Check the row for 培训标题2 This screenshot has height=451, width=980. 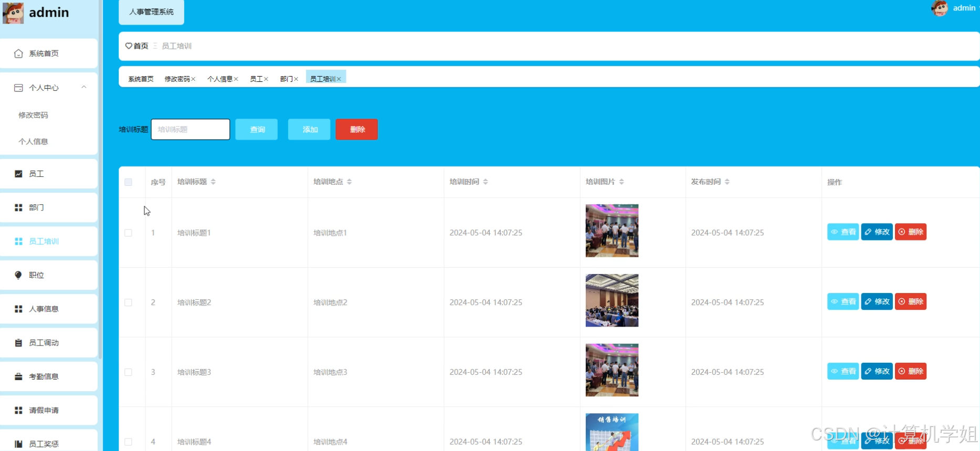(x=128, y=302)
